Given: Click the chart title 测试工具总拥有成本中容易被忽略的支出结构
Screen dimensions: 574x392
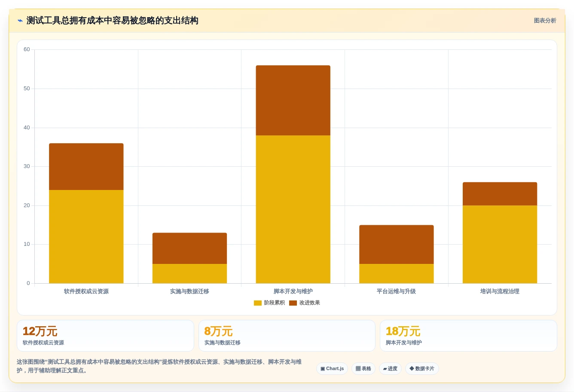Looking at the screenshot, I should 112,21.
